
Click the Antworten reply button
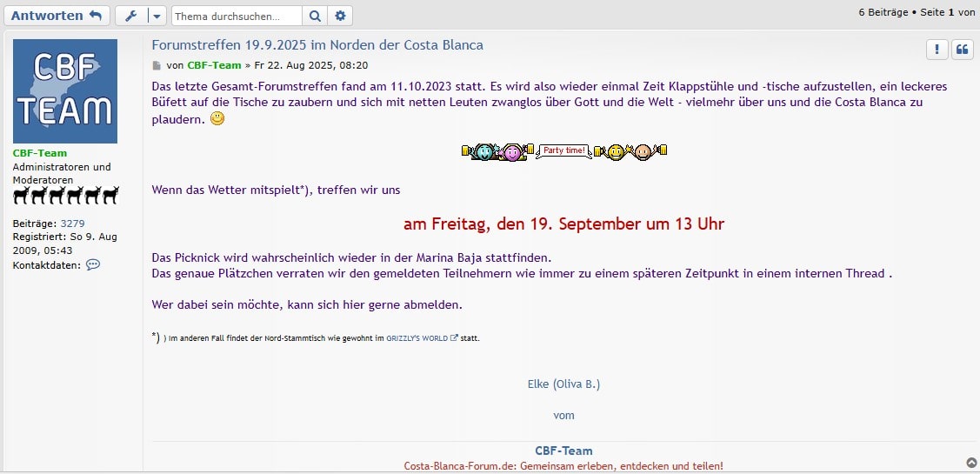pos(57,16)
